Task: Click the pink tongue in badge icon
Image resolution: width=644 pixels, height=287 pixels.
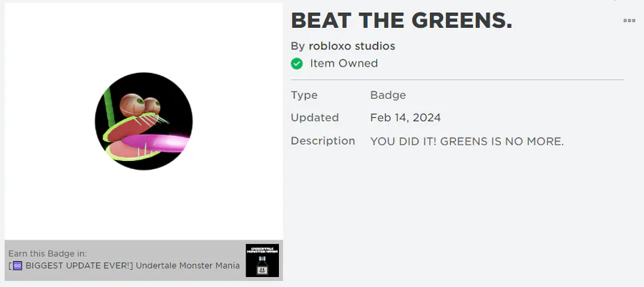Action: coord(155,143)
